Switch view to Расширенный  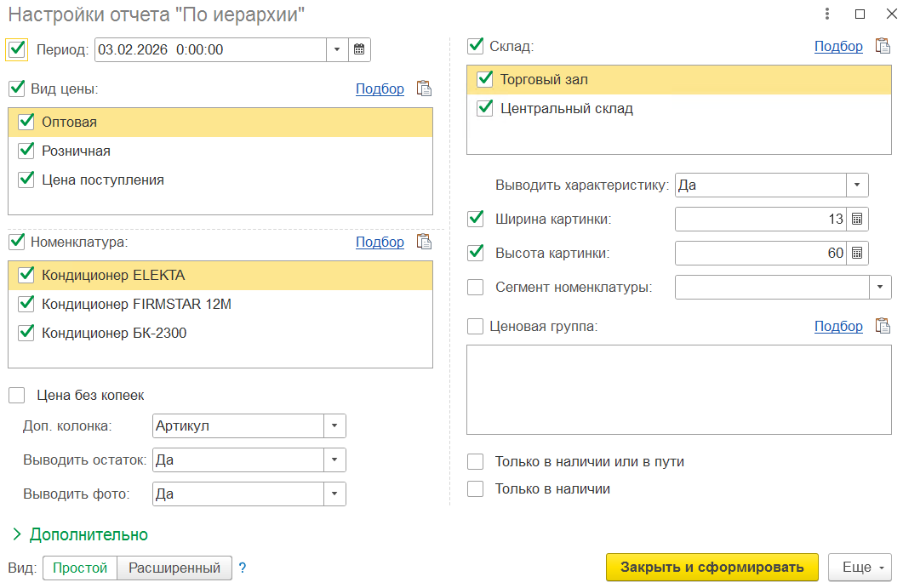174,568
